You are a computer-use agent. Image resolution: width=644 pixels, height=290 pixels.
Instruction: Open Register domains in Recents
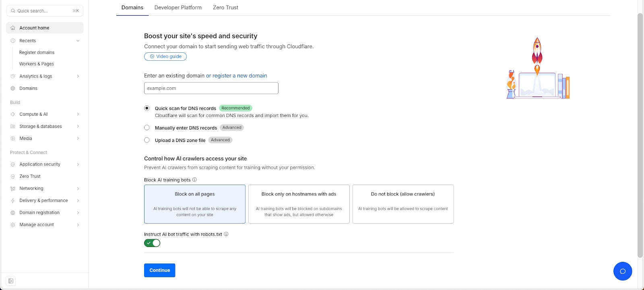[x=37, y=52]
